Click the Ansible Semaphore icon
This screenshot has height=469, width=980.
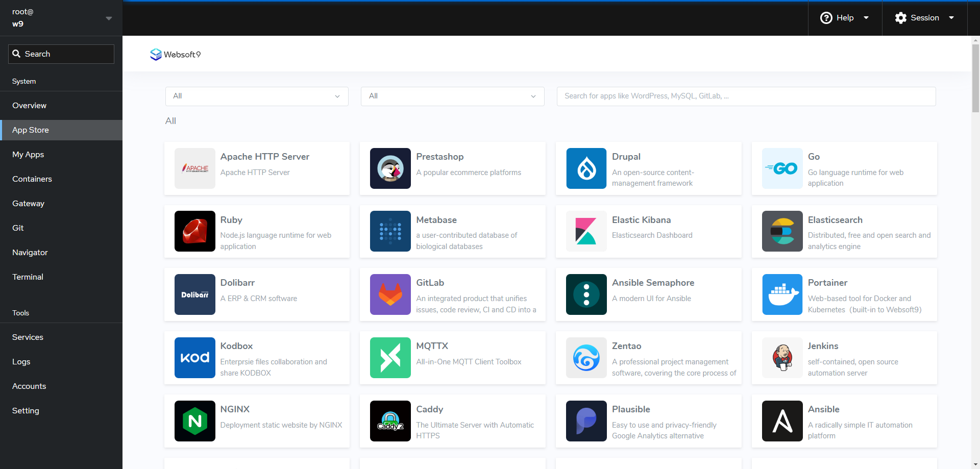click(586, 294)
